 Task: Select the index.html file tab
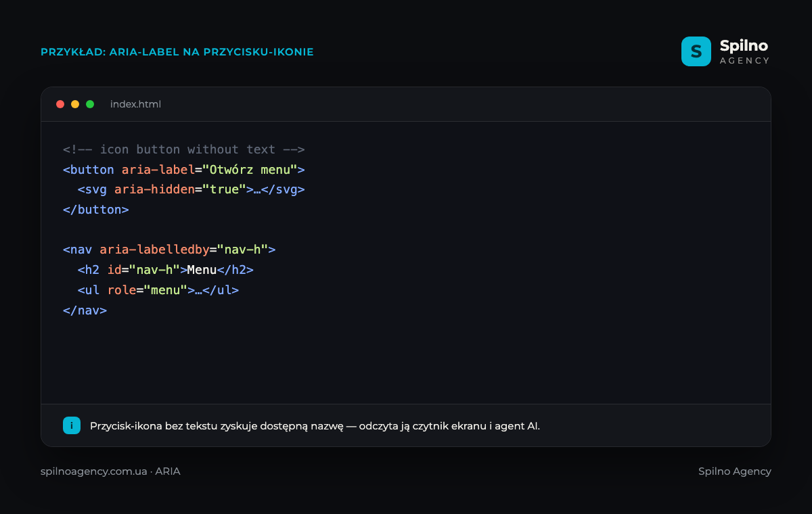[135, 104]
